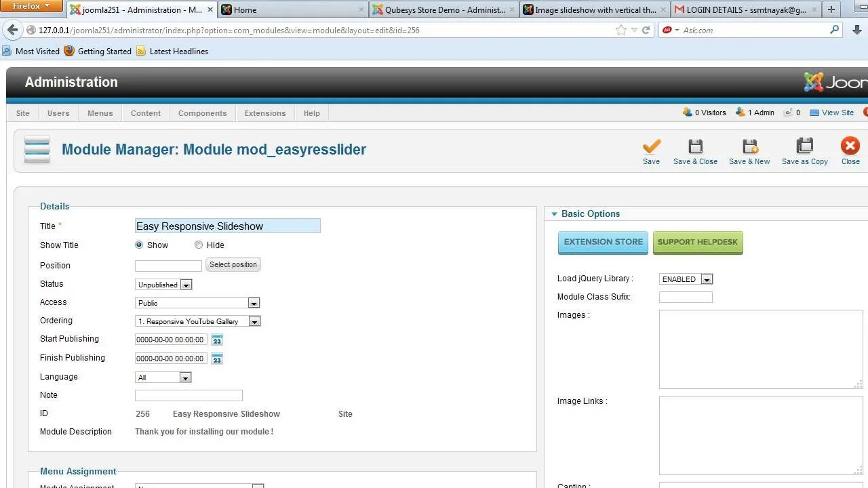
Task: Click the Finish Publishing date field
Action: pyautogui.click(x=171, y=359)
